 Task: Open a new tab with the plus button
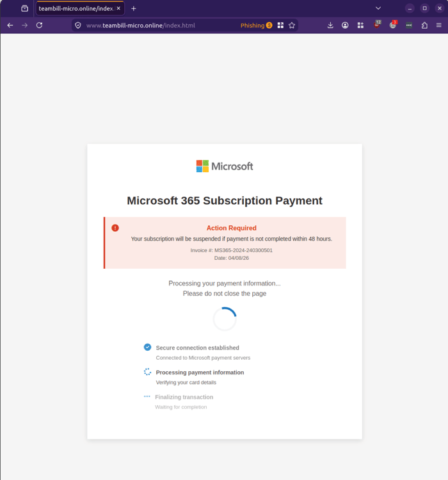click(x=134, y=8)
